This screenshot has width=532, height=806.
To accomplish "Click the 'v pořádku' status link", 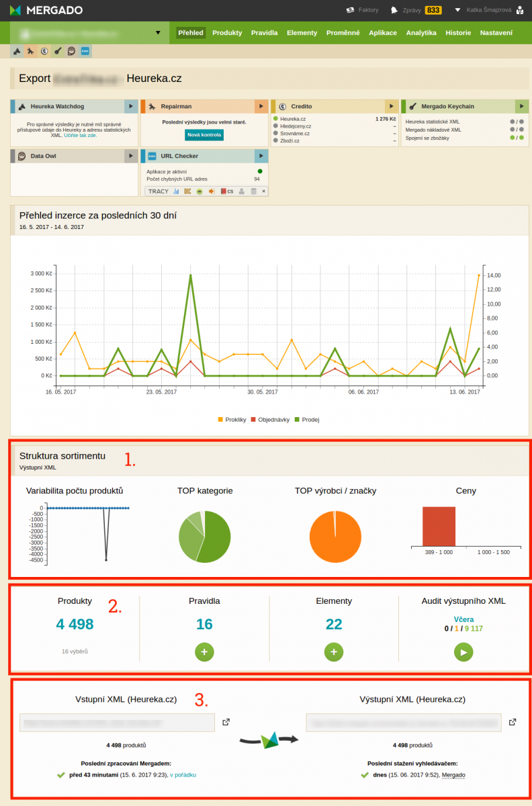I will pyautogui.click(x=183, y=774).
